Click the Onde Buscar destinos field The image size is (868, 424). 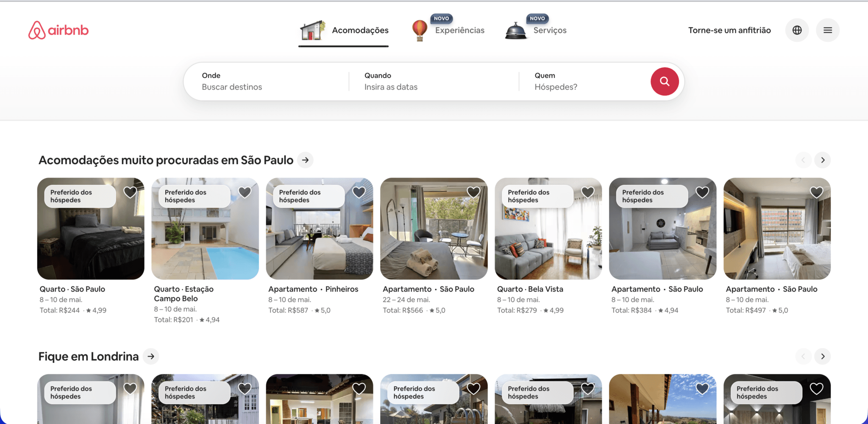coord(266,81)
